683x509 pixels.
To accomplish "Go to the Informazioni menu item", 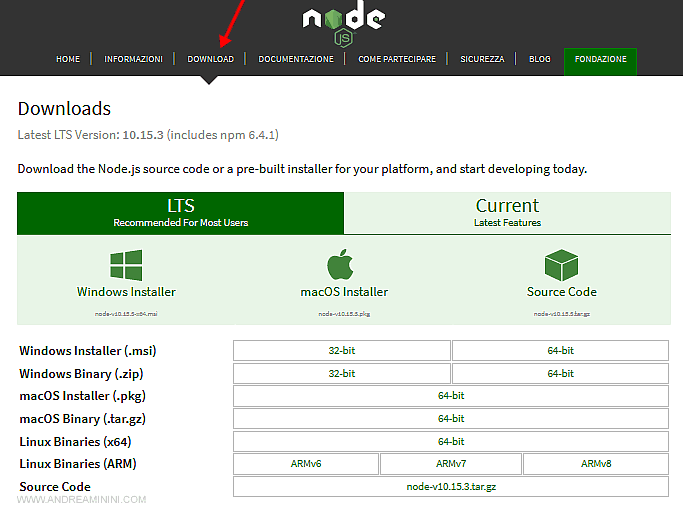I will point(133,60).
